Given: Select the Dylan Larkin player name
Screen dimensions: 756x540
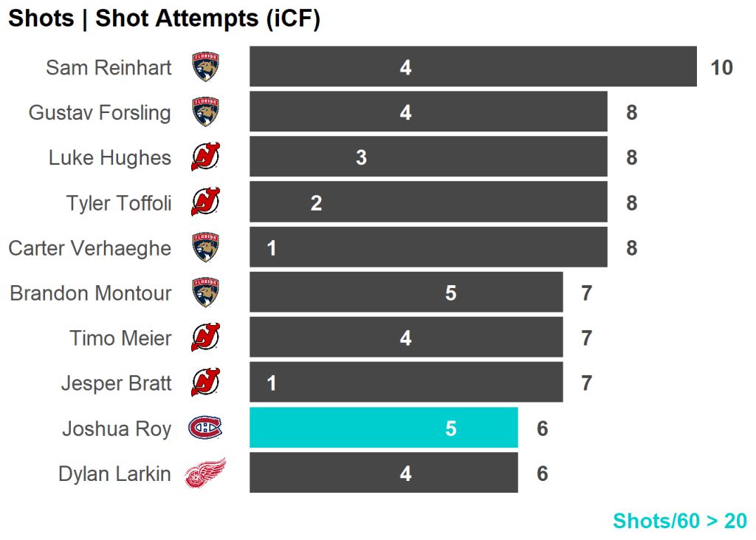Looking at the screenshot, I should tap(114, 474).
